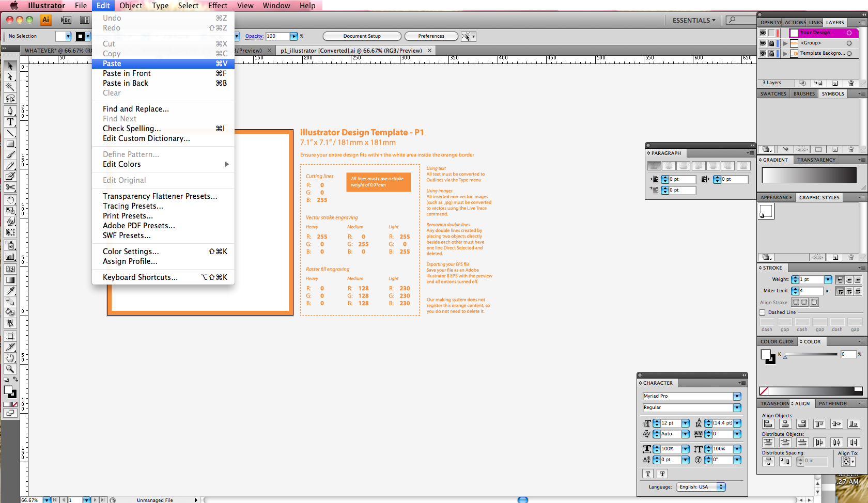The image size is (868, 503).
Task: Click Horizontal Align Center in Align panel
Action: (785, 424)
